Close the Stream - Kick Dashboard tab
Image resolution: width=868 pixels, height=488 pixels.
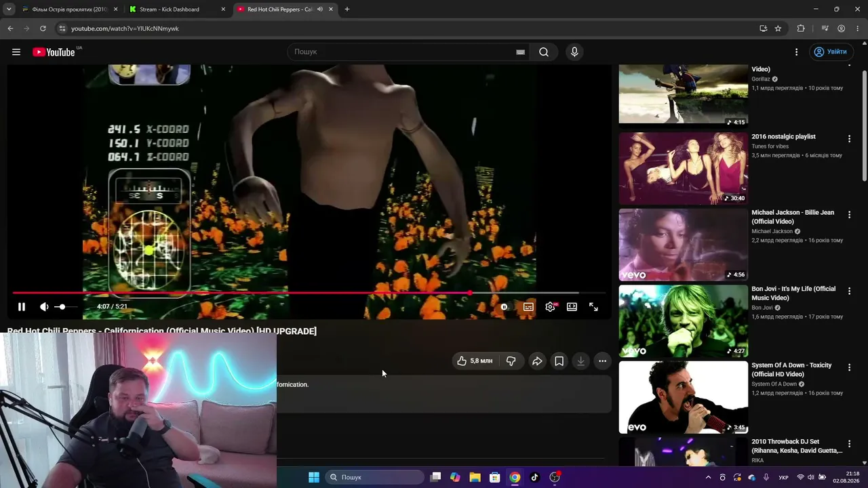[223, 9]
